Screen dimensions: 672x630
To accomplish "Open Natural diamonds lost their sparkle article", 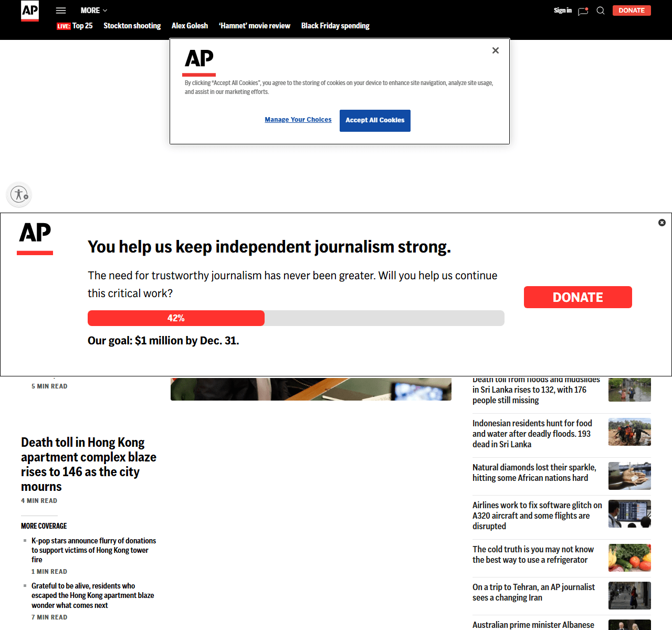I will [x=534, y=472].
